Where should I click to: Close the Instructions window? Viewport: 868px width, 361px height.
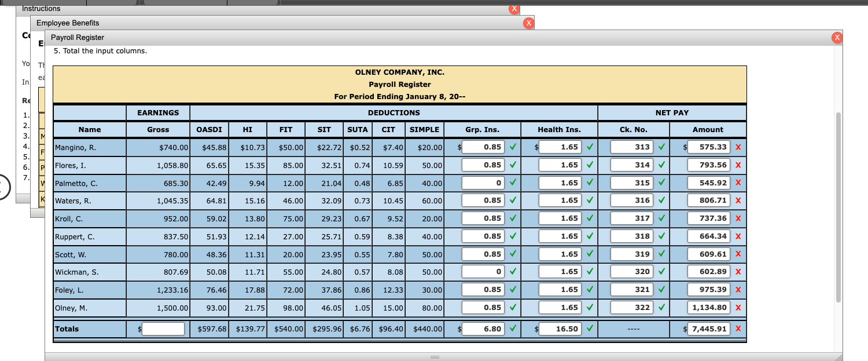pos(514,9)
